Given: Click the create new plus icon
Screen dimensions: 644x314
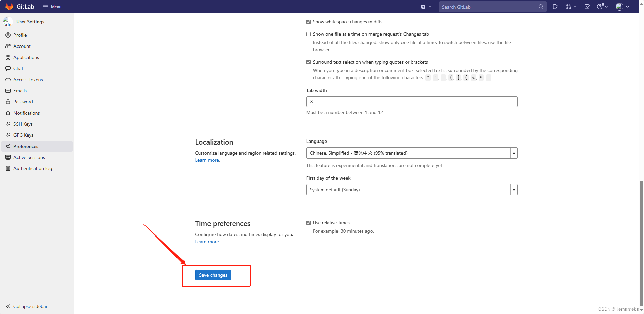Looking at the screenshot, I should point(426,7).
